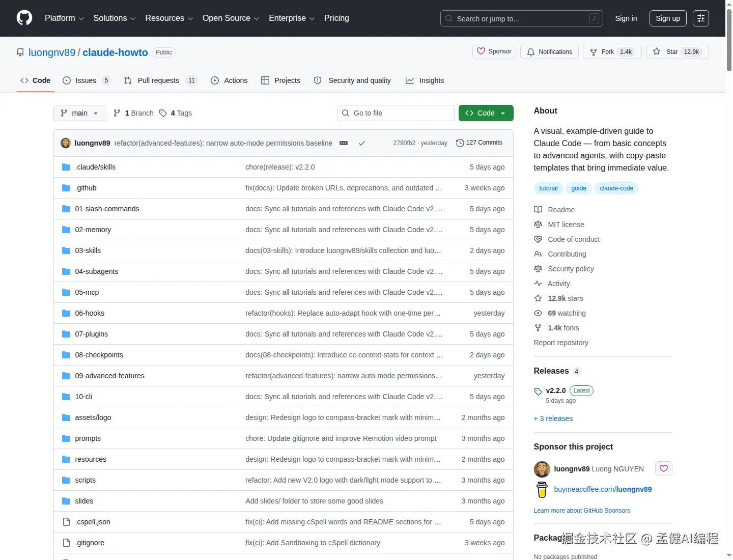The width and height of the screenshot is (733, 560).
Task: Open the .claude/skills folder icon
Action: (66, 166)
